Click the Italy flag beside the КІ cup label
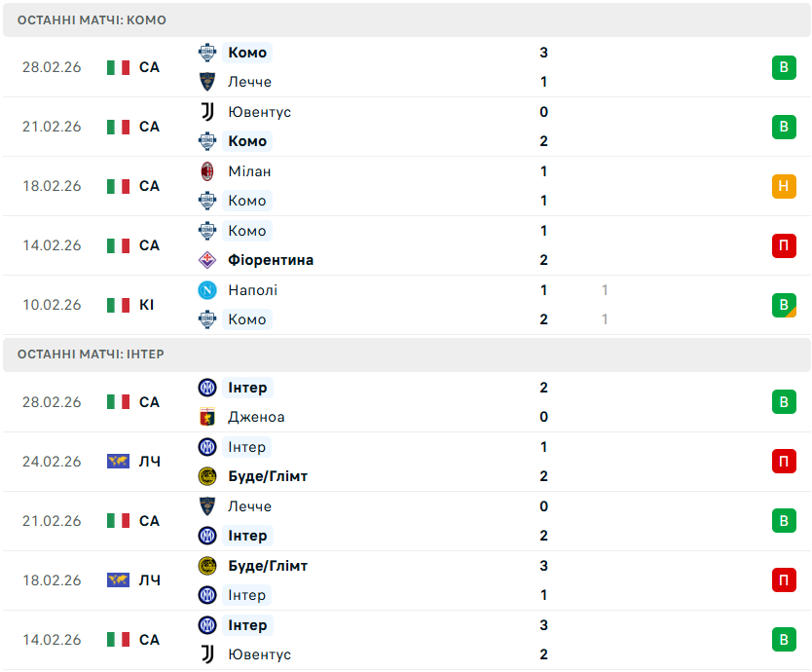 coord(118,305)
